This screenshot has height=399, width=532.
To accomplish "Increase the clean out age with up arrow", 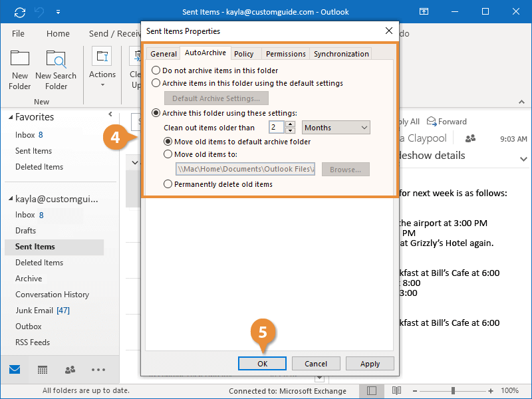I will tap(290, 124).
